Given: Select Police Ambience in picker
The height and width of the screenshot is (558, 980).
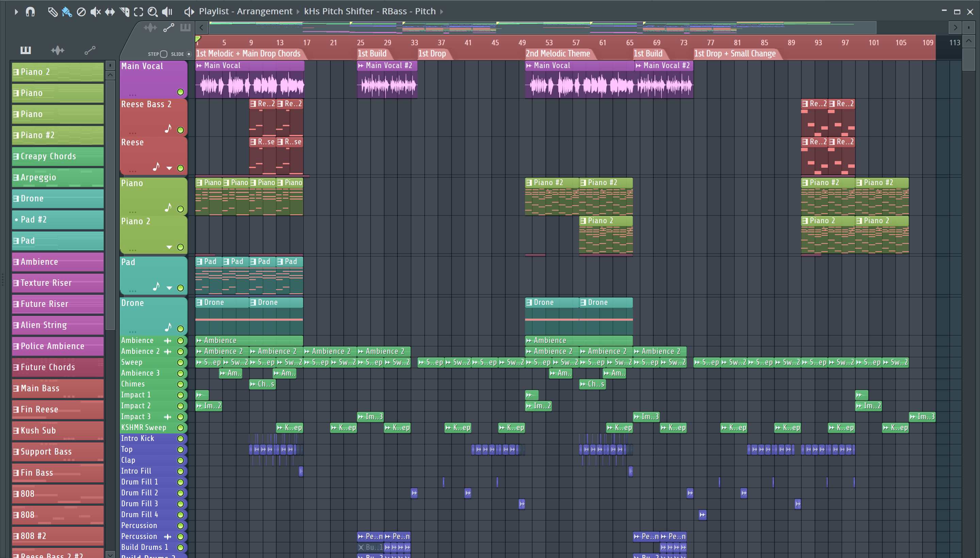Looking at the screenshot, I should [58, 346].
